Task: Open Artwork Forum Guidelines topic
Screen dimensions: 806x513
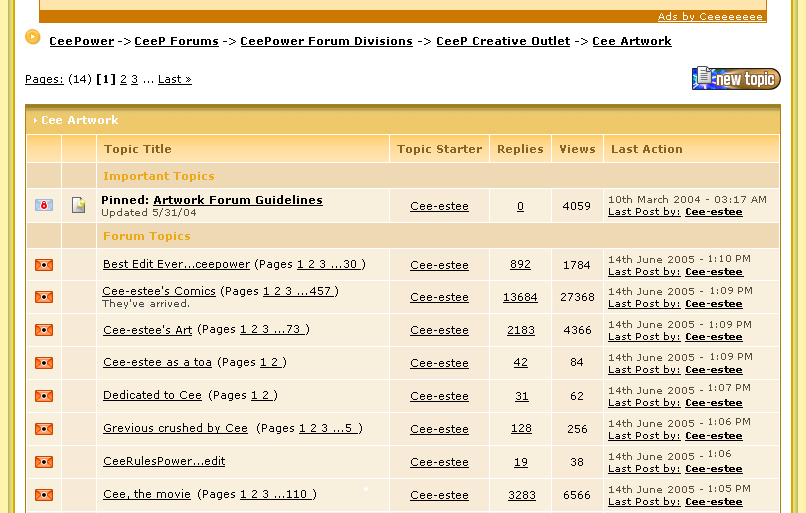Action: click(238, 200)
